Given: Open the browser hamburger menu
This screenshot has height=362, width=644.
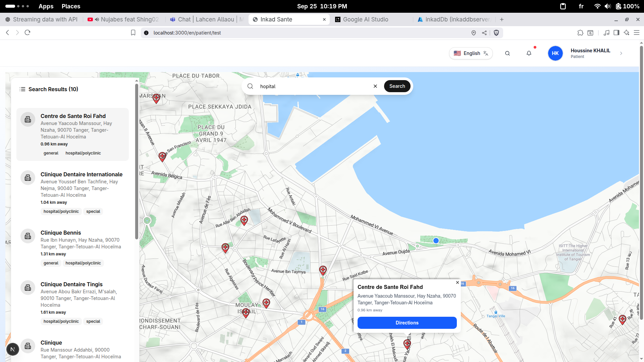Looking at the screenshot, I should pos(636,33).
